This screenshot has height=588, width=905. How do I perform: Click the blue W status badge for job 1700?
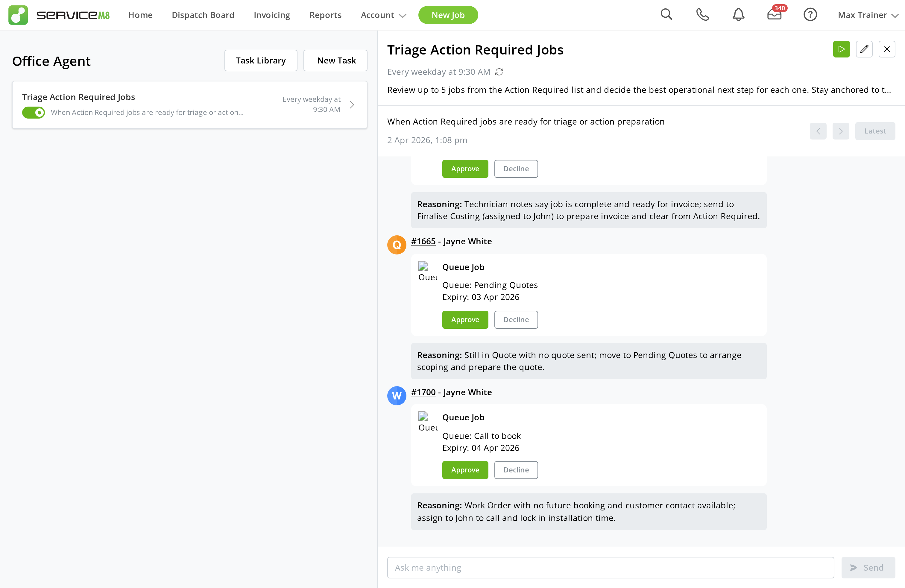397,395
